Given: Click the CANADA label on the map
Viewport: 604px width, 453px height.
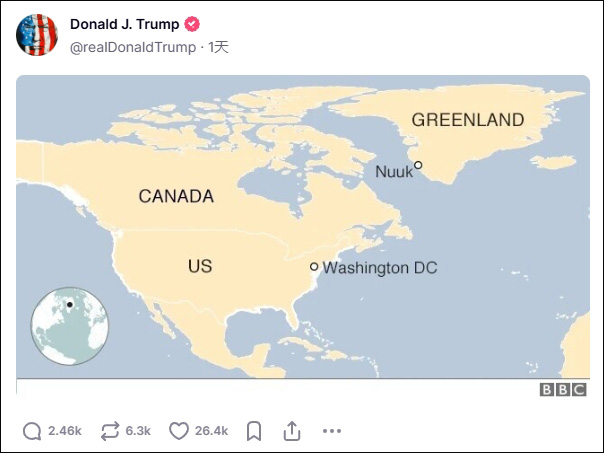Looking at the screenshot, I should point(176,196).
